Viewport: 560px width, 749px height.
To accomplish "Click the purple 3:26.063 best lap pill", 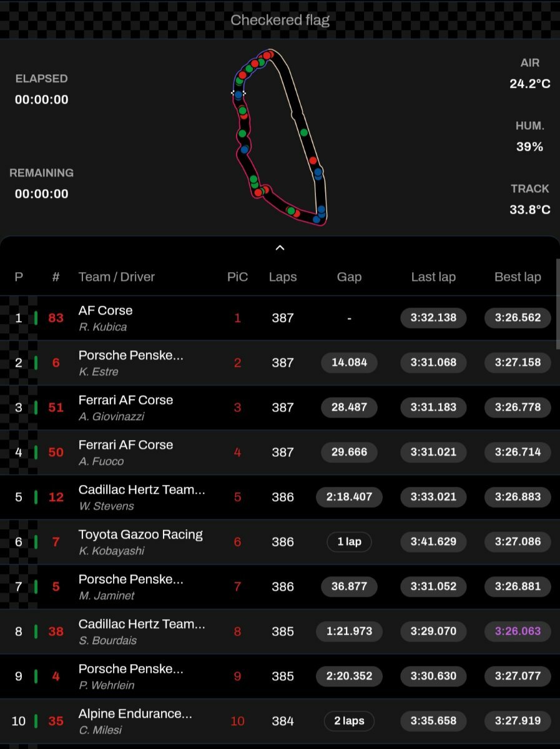I will click(518, 631).
